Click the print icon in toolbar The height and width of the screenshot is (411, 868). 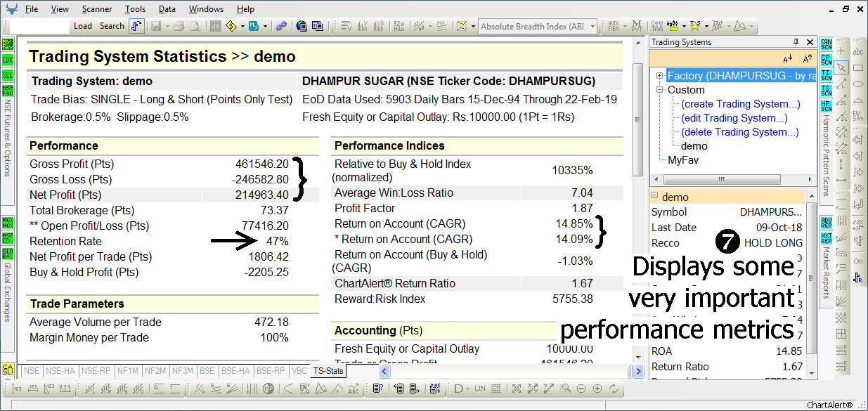[179, 26]
